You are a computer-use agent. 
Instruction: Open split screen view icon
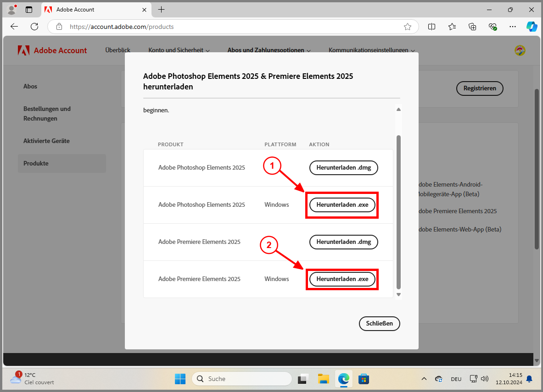(431, 27)
